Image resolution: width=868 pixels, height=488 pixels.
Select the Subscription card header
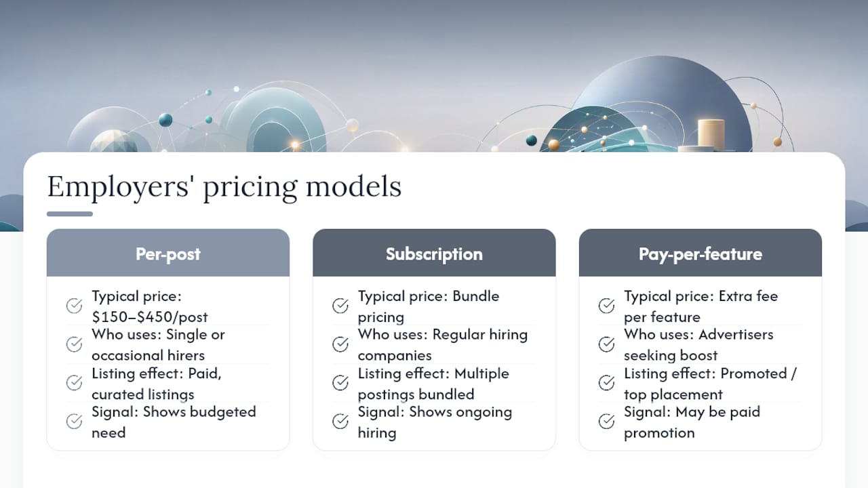[x=434, y=253]
